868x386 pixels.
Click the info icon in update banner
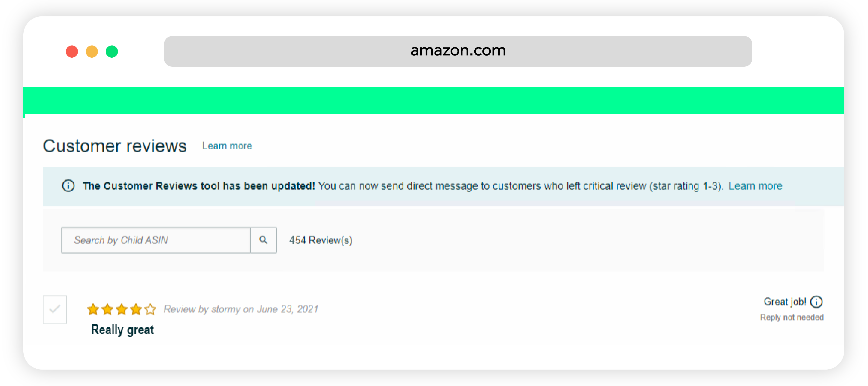pyautogui.click(x=68, y=186)
